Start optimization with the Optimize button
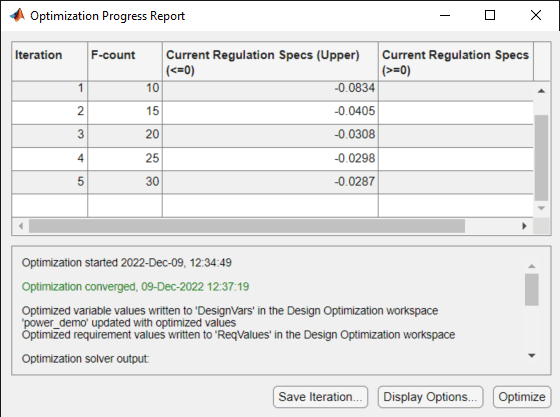560x417 pixels. click(x=522, y=397)
